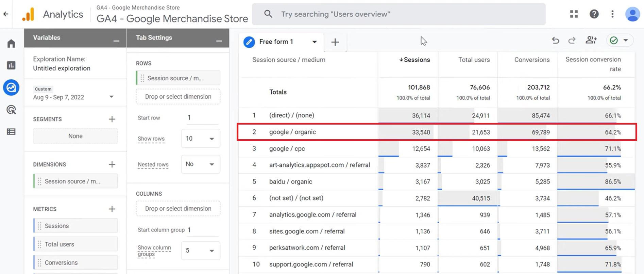Screen dimensions: 644x274
Task: Open the date range dropdown arrow
Action: (111, 97)
